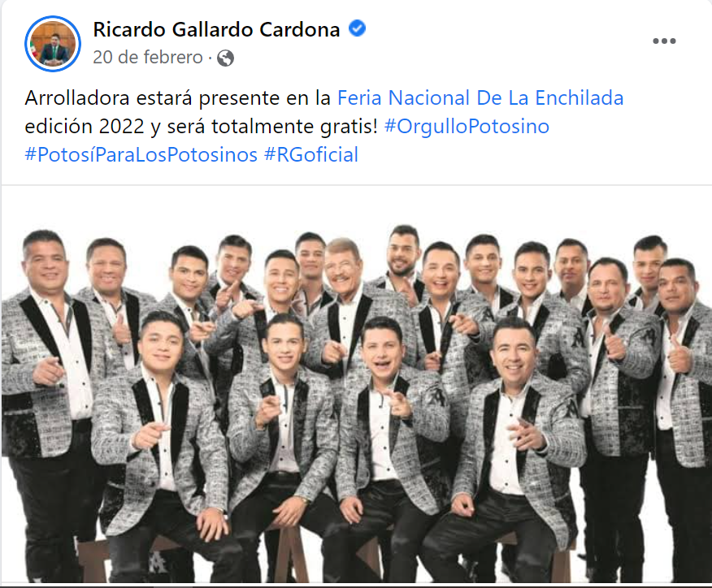The height and width of the screenshot is (588, 712).
Task: Open Ricardo Gallardo Cardona's round profile picture
Action: tap(53, 44)
